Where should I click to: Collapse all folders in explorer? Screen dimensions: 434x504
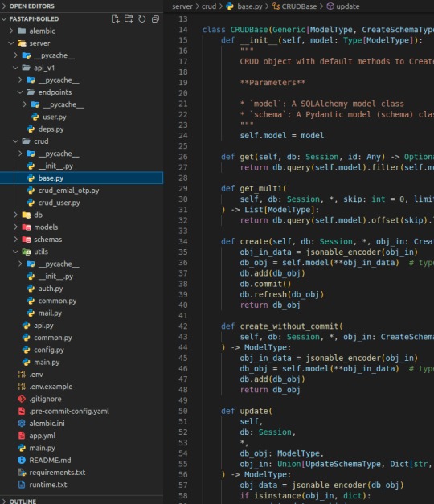[x=155, y=19]
